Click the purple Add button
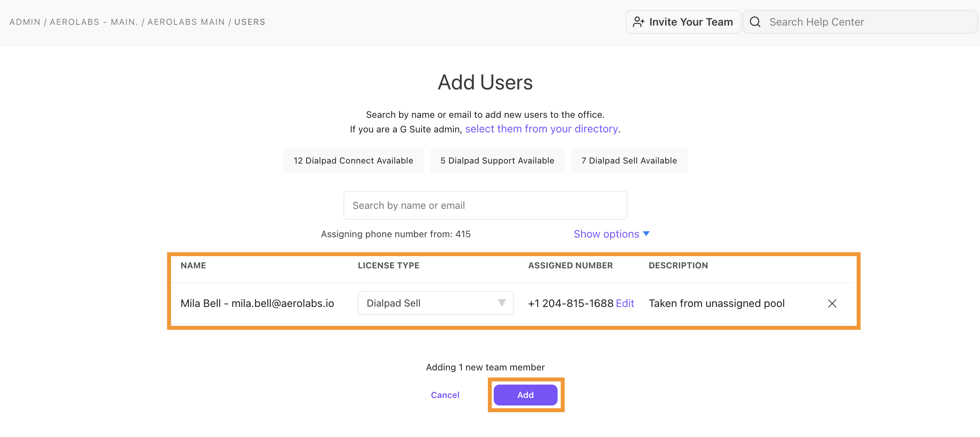The image size is (980, 437). [x=525, y=395]
